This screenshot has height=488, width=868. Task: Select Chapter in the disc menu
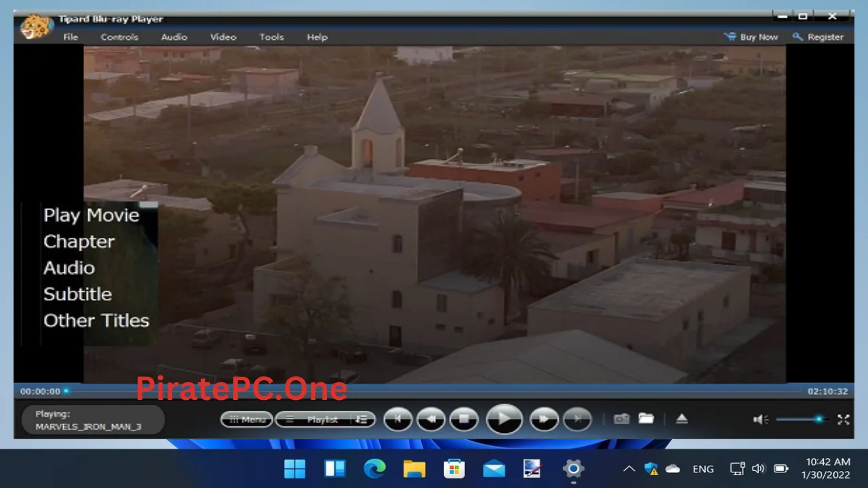click(79, 241)
